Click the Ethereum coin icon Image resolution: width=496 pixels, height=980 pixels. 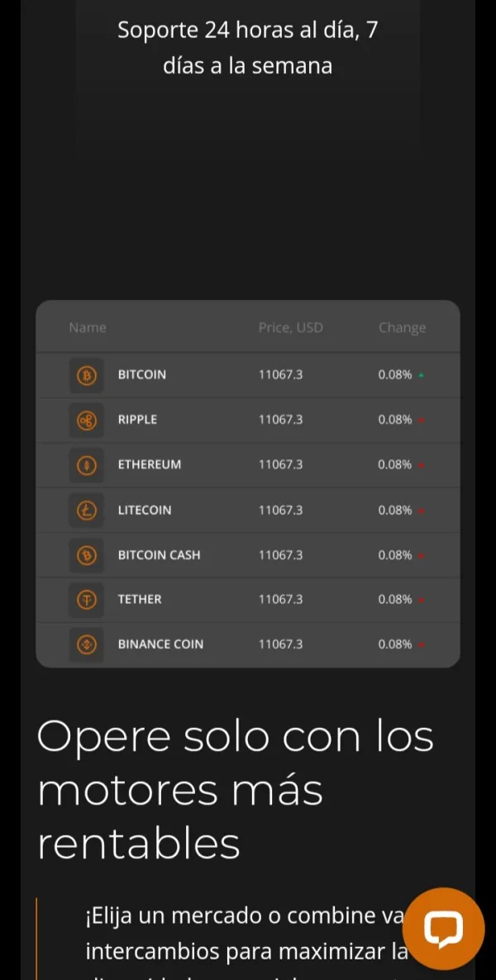[87, 465]
